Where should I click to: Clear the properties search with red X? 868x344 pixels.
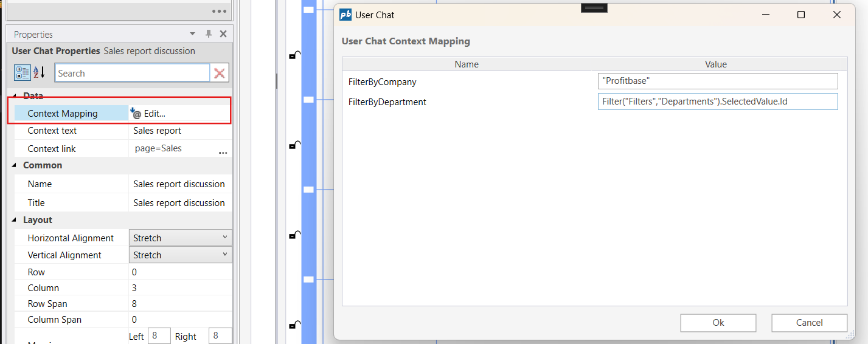pos(220,74)
